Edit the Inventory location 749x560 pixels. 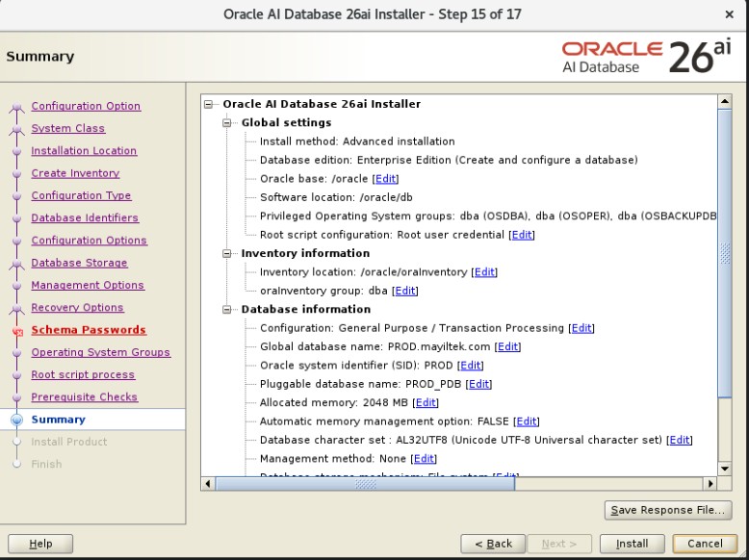coord(484,272)
